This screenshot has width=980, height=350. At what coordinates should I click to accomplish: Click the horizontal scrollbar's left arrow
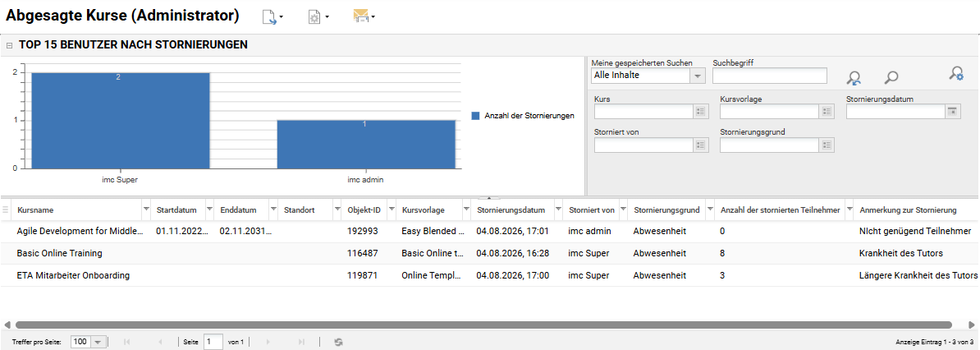[7, 325]
